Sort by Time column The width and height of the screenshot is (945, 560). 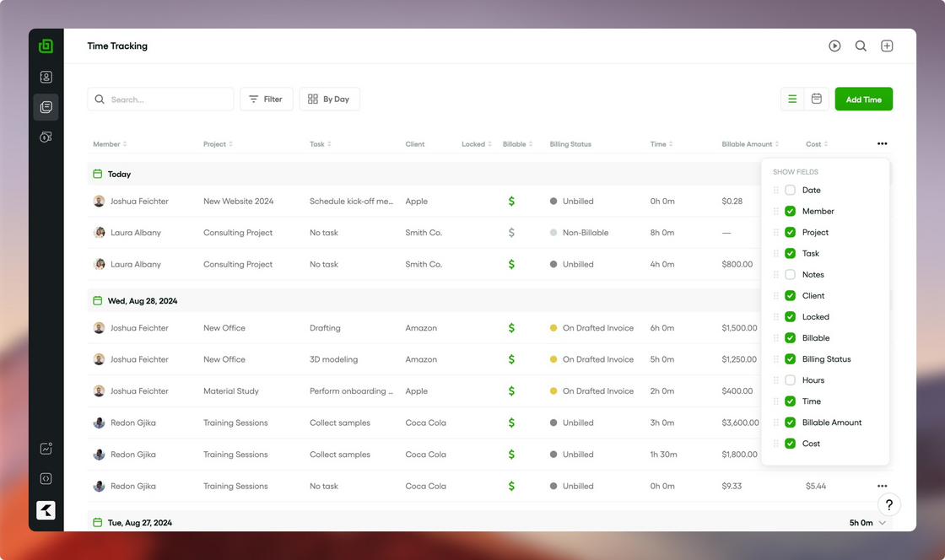click(x=661, y=144)
